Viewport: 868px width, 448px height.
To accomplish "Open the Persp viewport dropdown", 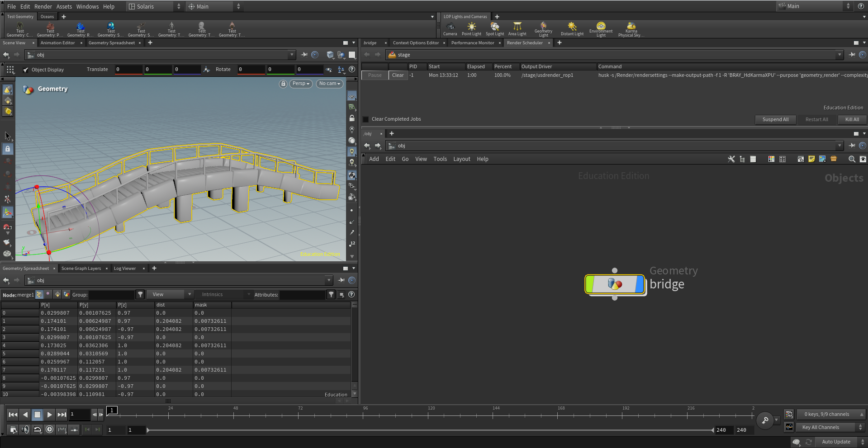I will click(x=301, y=84).
